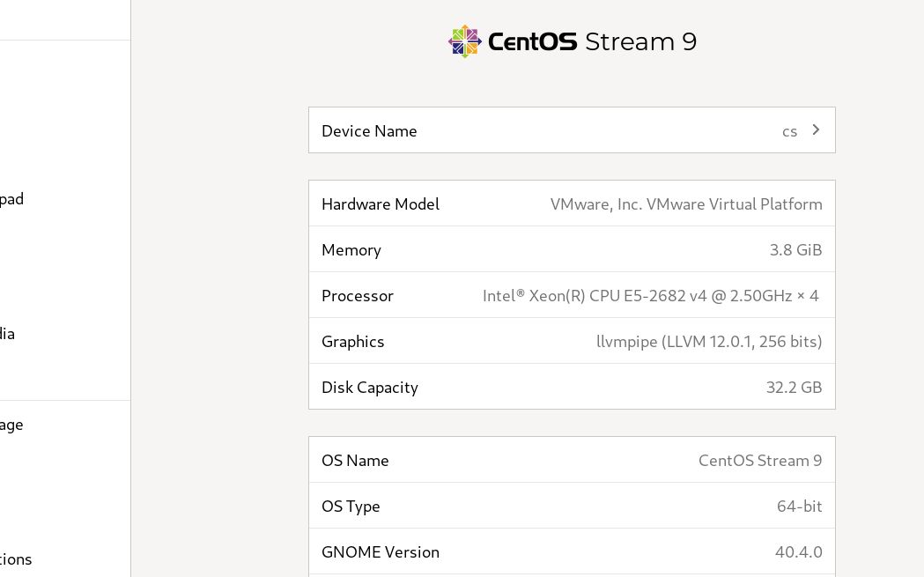
Task: Click the CentOS logo icon
Action: click(465, 41)
